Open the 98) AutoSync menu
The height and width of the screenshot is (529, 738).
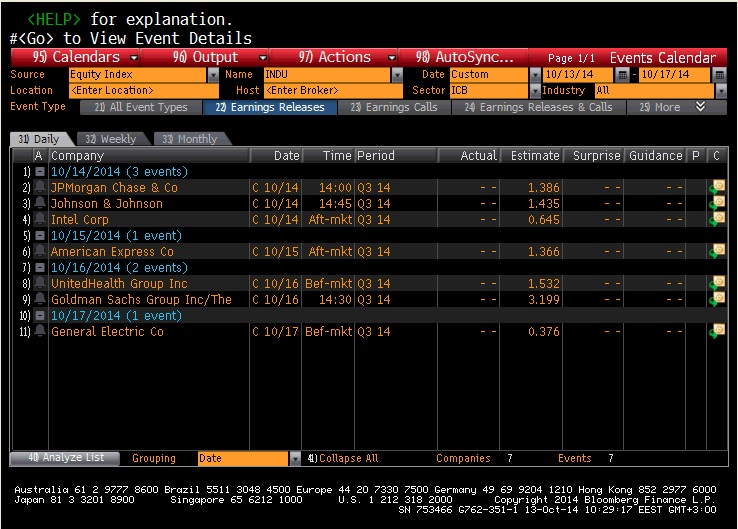[463, 57]
